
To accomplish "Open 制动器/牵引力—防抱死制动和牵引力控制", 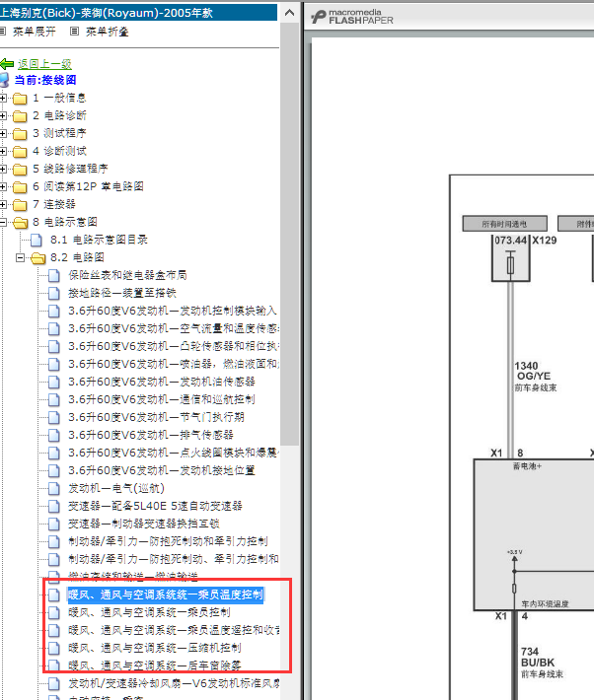I will coord(168,541).
